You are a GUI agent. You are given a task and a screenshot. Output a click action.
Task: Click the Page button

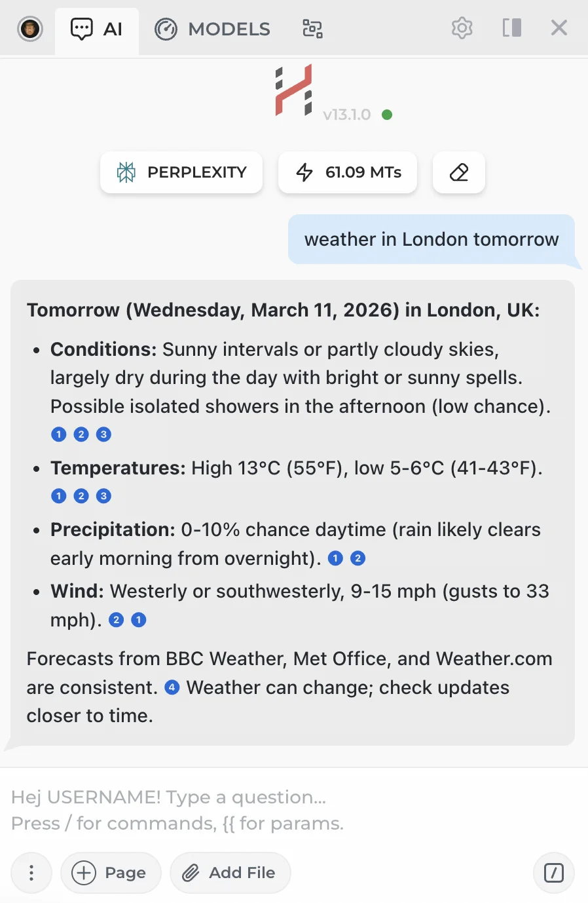point(111,873)
